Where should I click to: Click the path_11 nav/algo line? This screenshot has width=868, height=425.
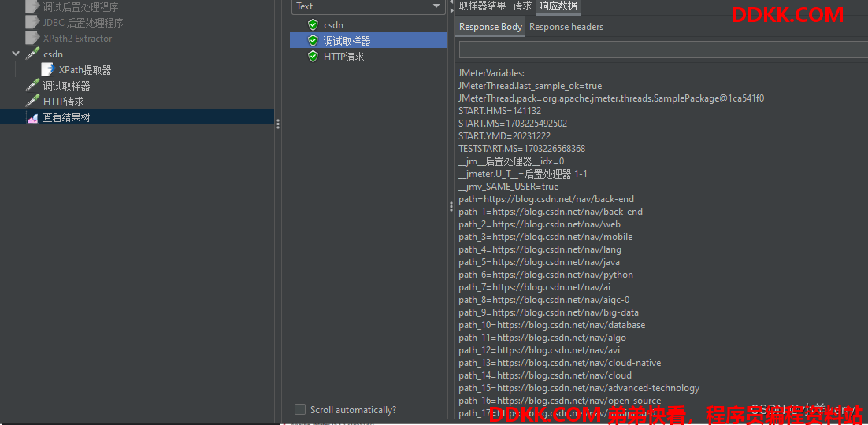[543, 338]
